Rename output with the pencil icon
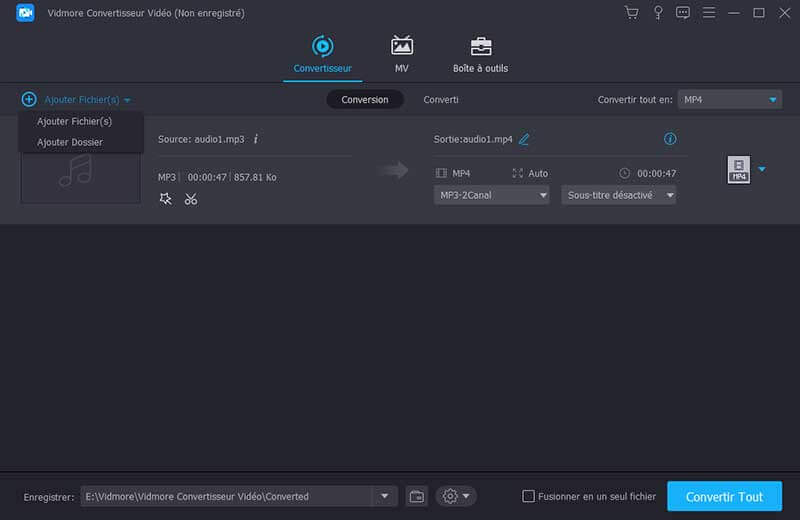This screenshot has height=520, width=800. 524,139
